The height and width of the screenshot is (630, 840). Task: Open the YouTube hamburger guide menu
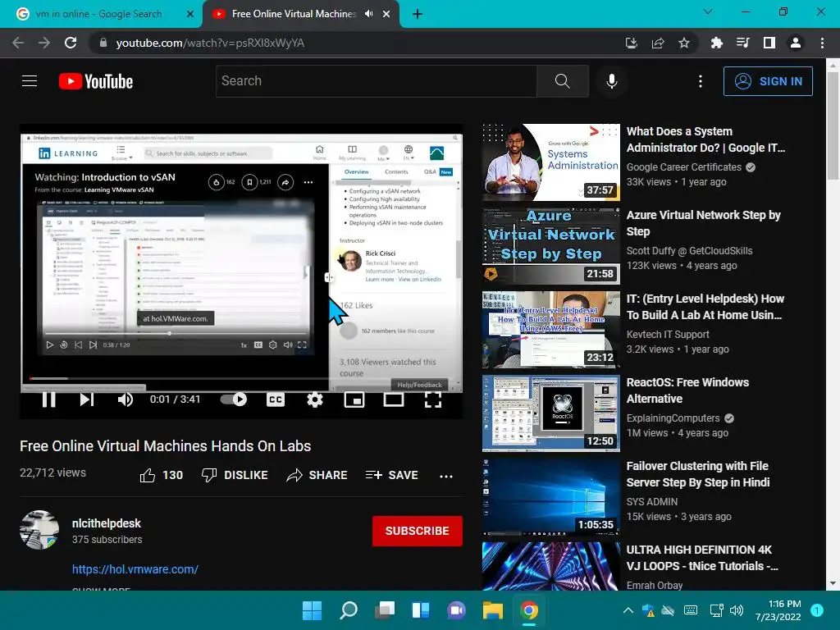point(30,81)
